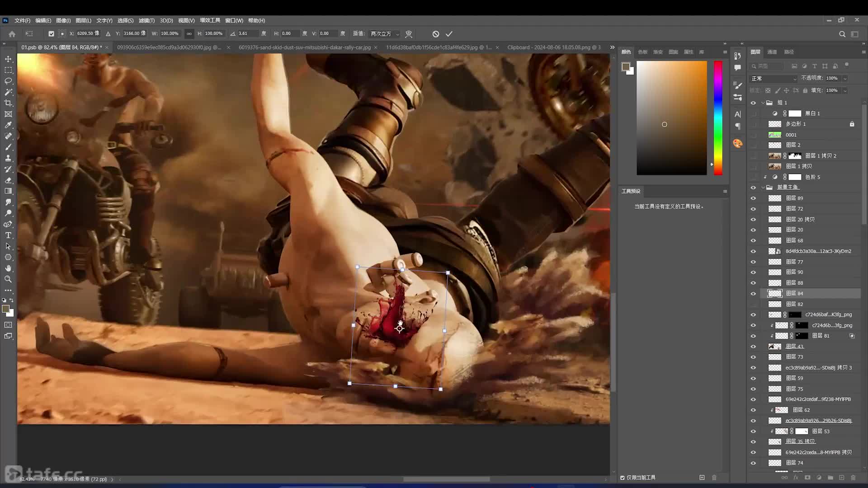Viewport: 868px width, 488px height.
Task: Open the 滤镜(T) menu
Action: [146, 20]
